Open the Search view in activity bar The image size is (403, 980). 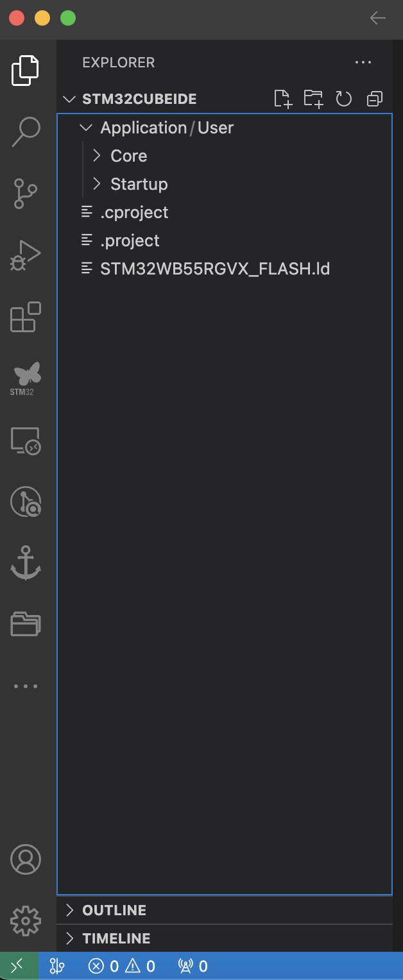26,131
